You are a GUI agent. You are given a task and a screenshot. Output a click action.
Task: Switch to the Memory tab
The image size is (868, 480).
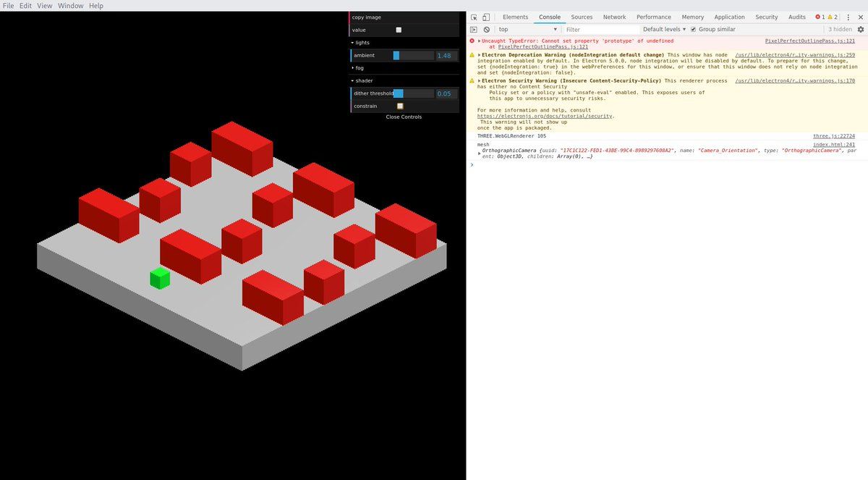point(692,17)
